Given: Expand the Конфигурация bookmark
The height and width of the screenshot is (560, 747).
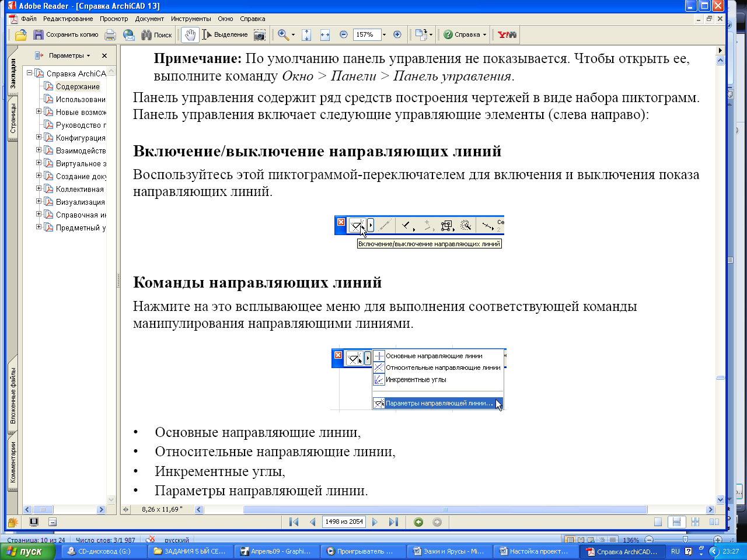Looking at the screenshot, I should click(x=39, y=137).
